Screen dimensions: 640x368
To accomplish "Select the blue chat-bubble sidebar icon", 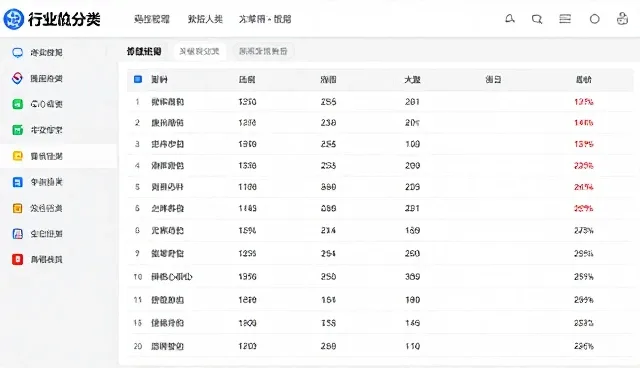I will pyautogui.click(x=18, y=53).
